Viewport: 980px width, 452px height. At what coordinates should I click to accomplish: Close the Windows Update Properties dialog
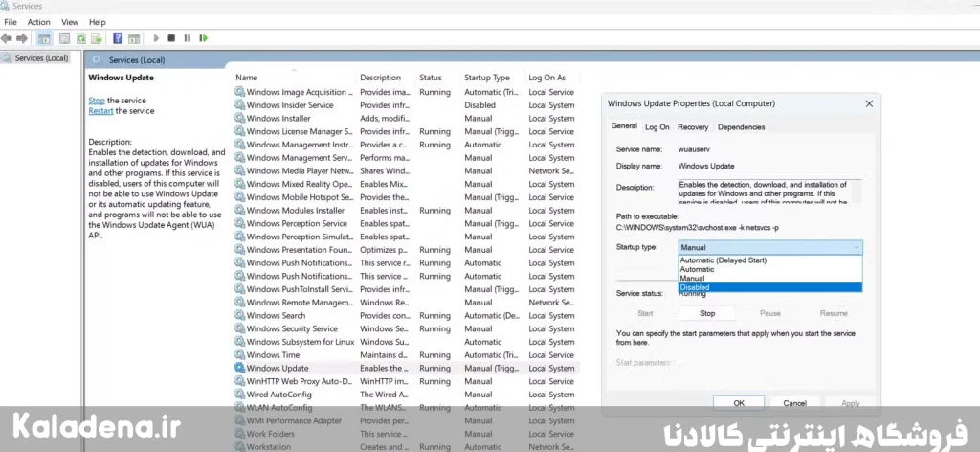point(869,103)
